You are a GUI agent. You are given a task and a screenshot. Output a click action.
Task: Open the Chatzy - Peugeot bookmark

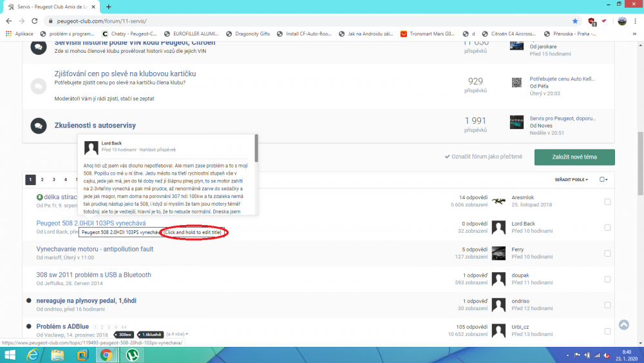coord(129,34)
